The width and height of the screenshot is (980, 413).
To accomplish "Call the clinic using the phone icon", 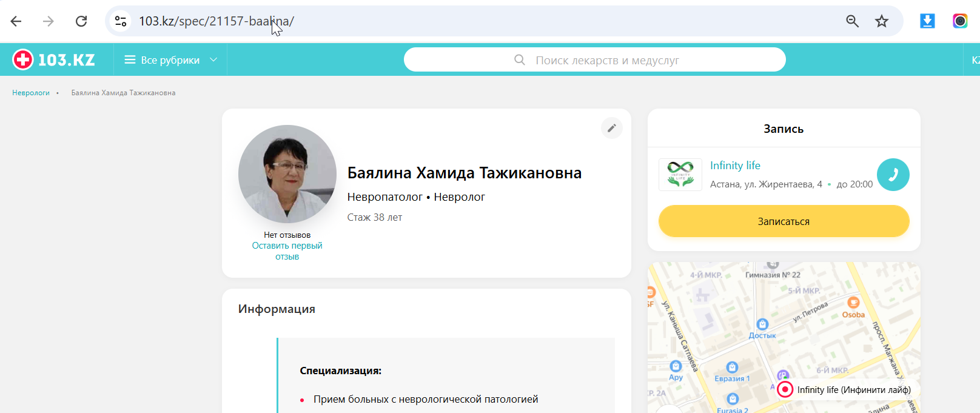I will (893, 175).
